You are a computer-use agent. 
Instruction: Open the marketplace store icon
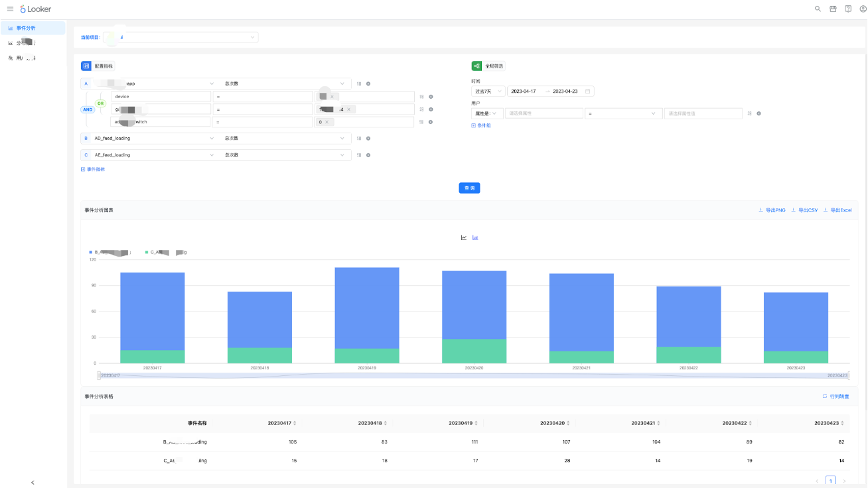pos(833,9)
